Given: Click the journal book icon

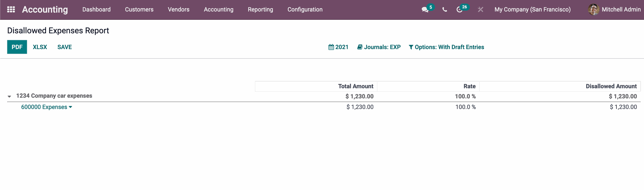Looking at the screenshot, I should pyautogui.click(x=360, y=47).
